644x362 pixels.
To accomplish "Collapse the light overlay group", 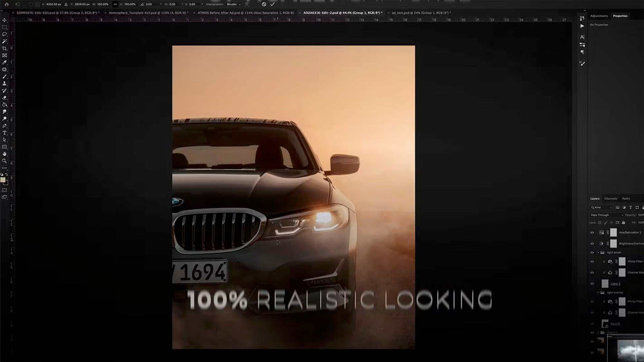I will click(x=598, y=292).
